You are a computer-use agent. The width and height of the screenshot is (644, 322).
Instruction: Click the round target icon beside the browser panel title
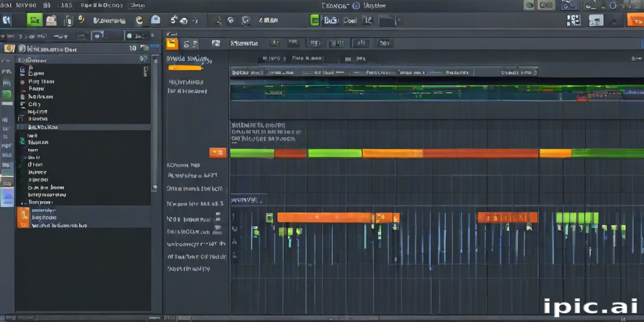coord(21,48)
